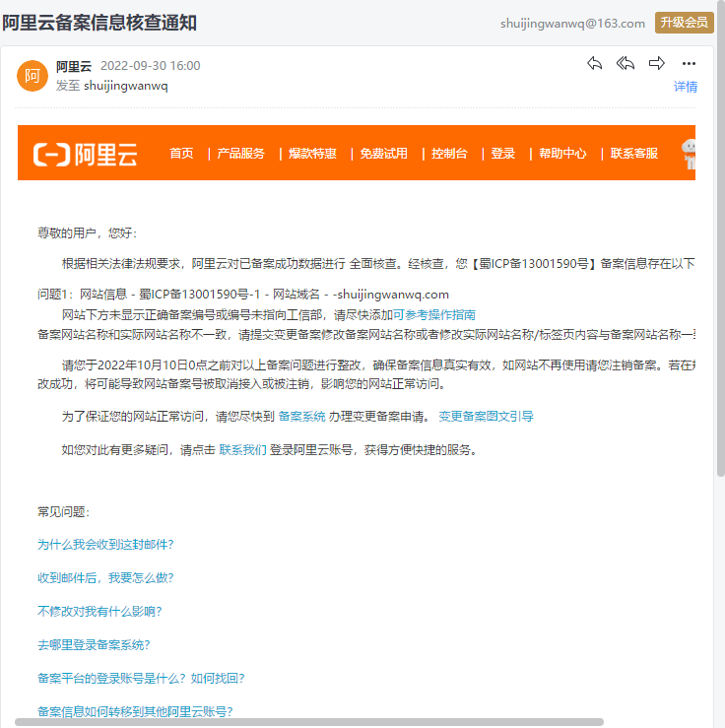Open the 备案系统 link
The width and height of the screenshot is (725, 728).
pyautogui.click(x=301, y=417)
